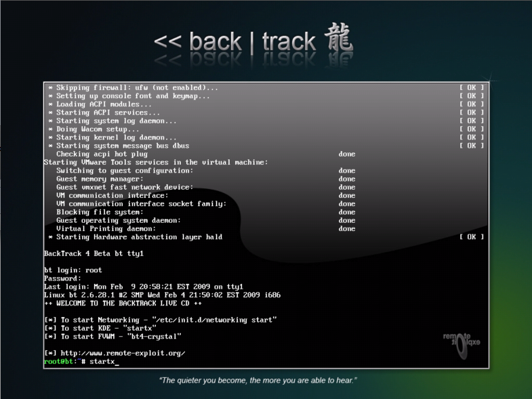This screenshot has height=399, width=532.
Task: Click 'done' beside Guest memory manager
Action: click(347, 179)
